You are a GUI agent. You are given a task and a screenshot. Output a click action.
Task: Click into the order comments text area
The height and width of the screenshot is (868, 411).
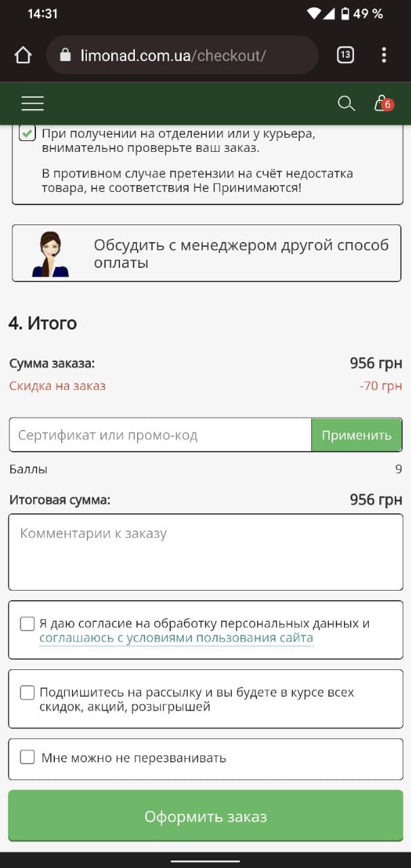(x=206, y=552)
